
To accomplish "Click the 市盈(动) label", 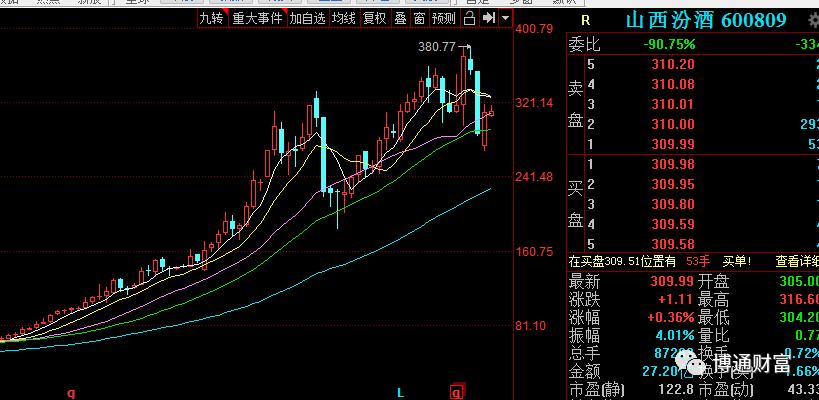I will coord(727,390).
